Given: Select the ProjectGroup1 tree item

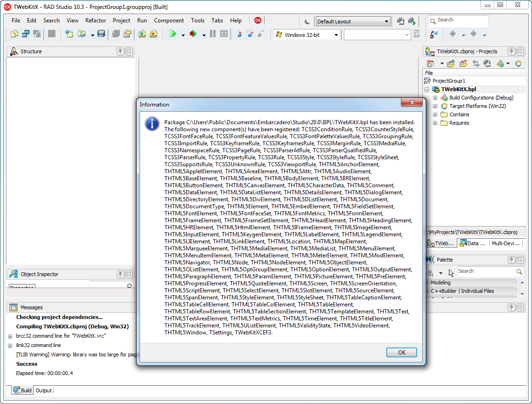Looking at the screenshot, I should click(x=448, y=81).
